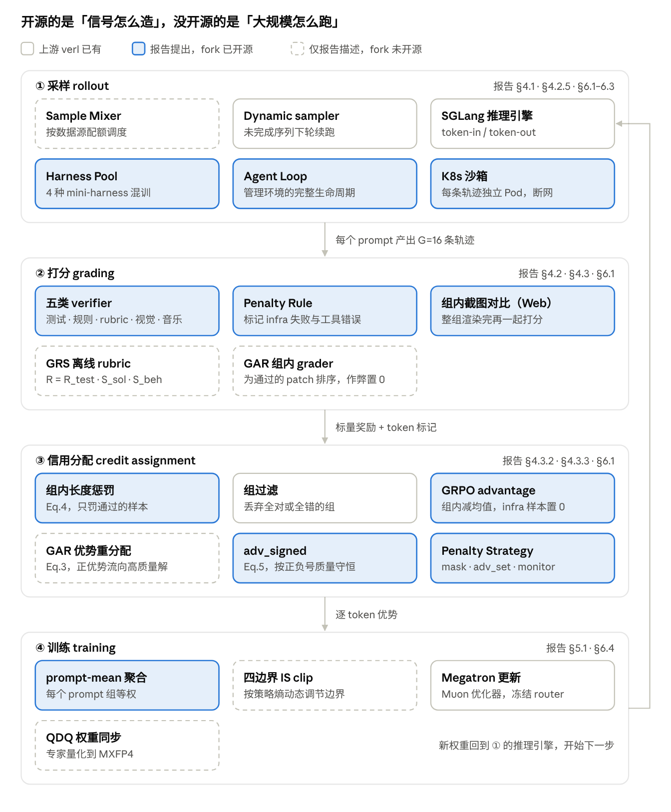The image size is (671, 812).
Task: Click the label "逐 token 优势"
Action: tap(366, 615)
